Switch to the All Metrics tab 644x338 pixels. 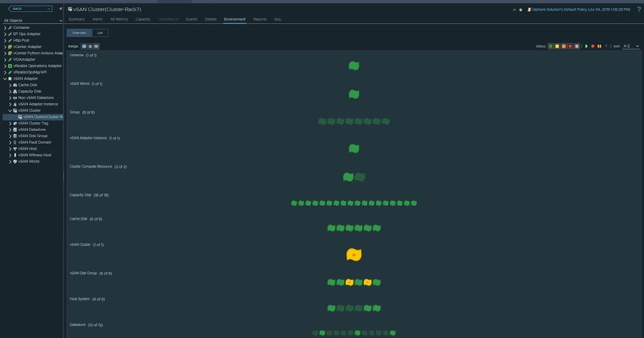click(119, 19)
